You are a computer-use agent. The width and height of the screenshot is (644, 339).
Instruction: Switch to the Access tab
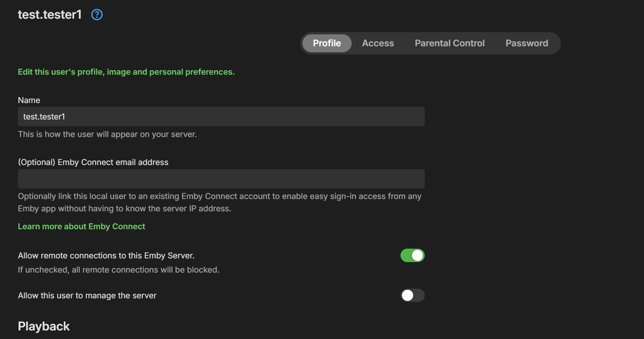click(378, 43)
